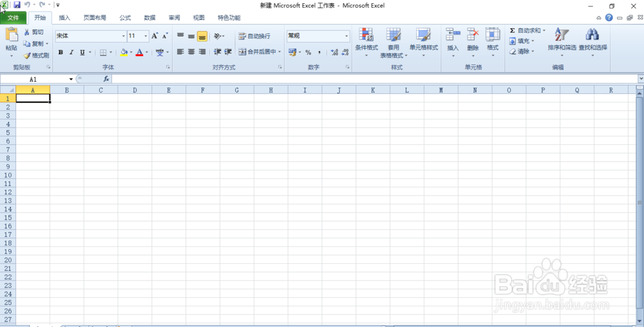Viewport: 644px width, 327px height.
Task: Apply percent style (%)
Action: pos(308,53)
